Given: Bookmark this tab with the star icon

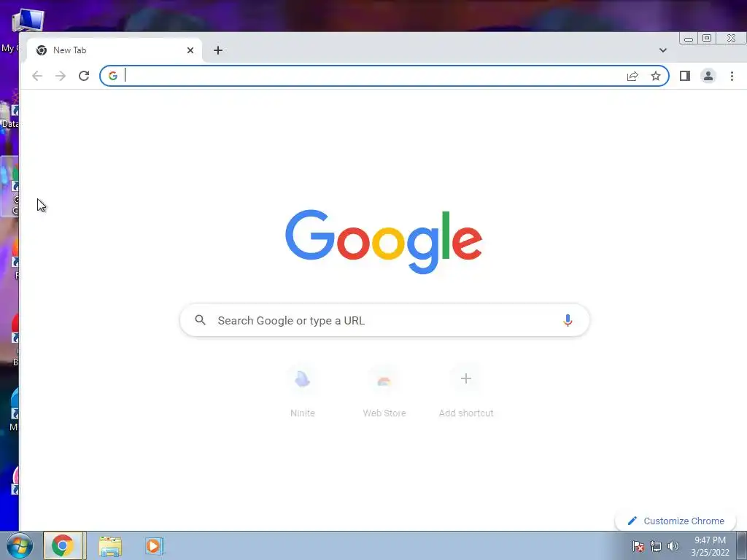Looking at the screenshot, I should pos(656,76).
